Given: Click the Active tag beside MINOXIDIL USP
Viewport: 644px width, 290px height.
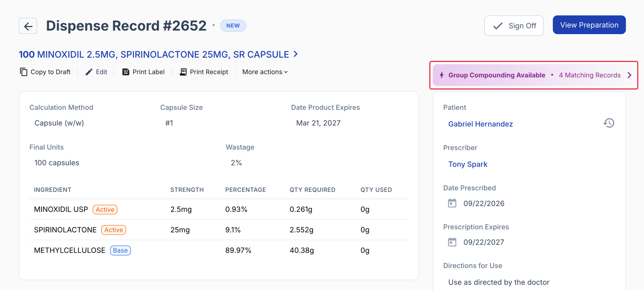Looking at the screenshot, I should pyautogui.click(x=105, y=209).
